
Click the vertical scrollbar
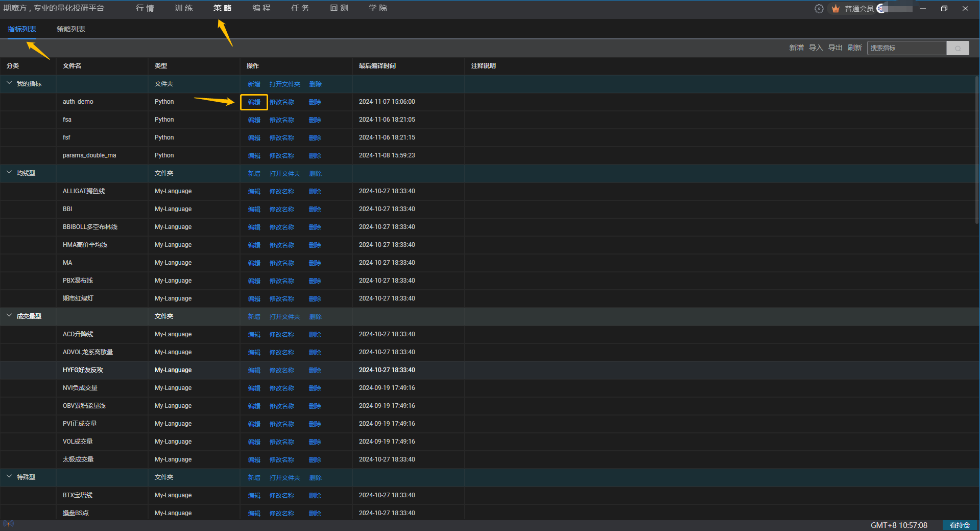tap(977, 150)
